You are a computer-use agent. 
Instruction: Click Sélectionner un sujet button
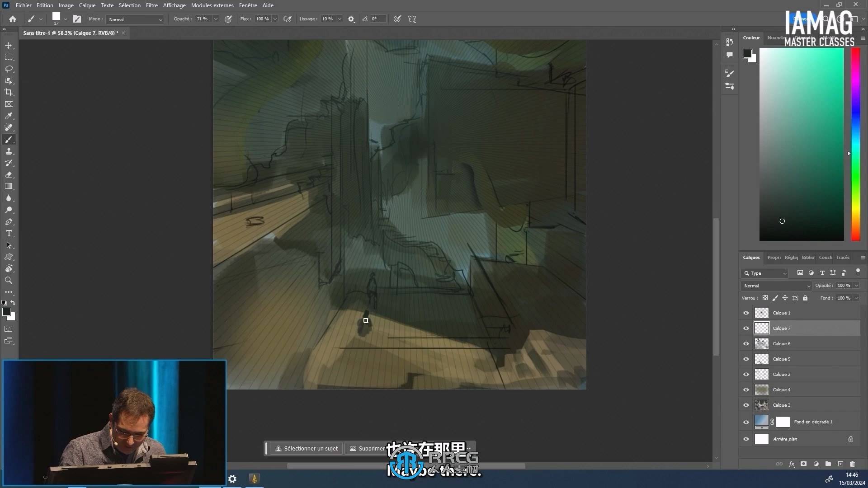coord(307,449)
